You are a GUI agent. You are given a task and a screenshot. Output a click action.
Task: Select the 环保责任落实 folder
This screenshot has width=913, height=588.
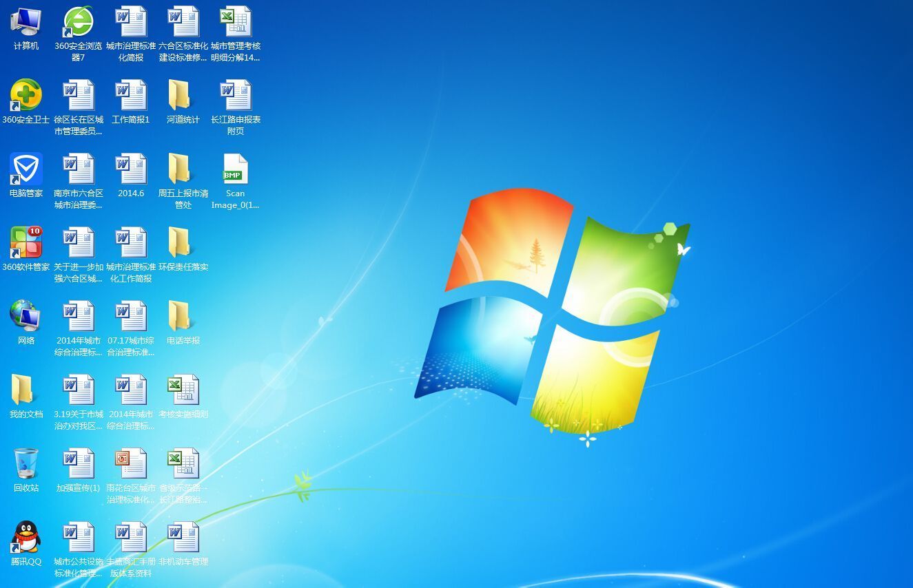[x=182, y=244]
